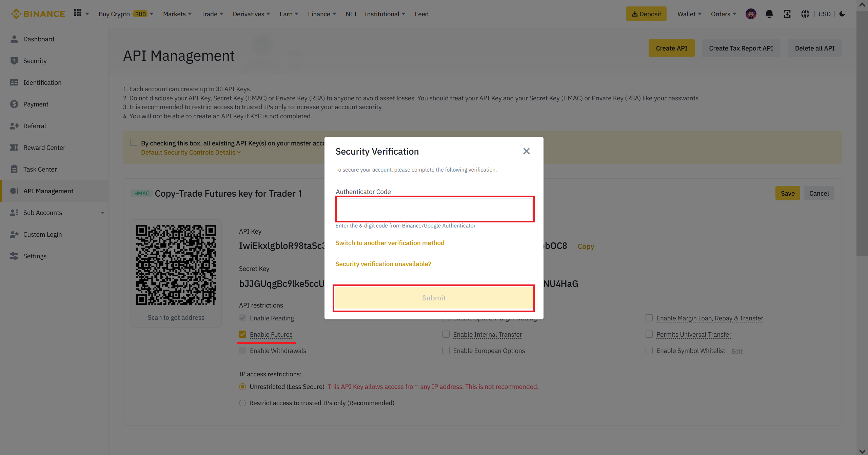
Task: Click the page vertical scrollbar
Action: click(862, 133)
